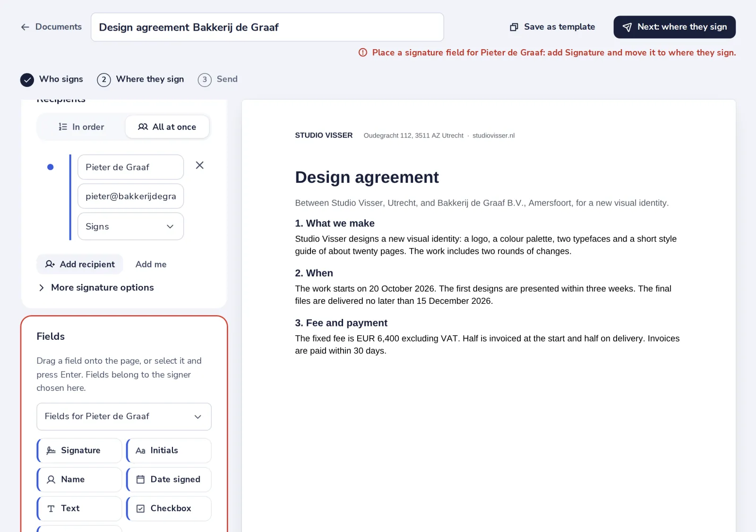Screen dimensions: 756x532
Task: Expand More signature options
Action: click(x=96, y=287)
